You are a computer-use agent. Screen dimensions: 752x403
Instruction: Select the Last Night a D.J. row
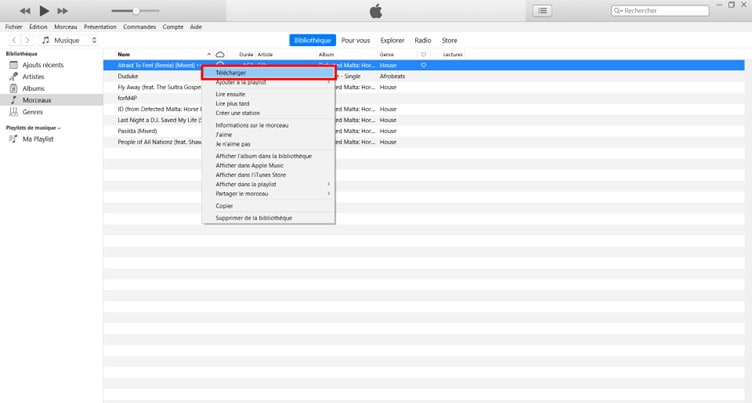click(424, 120)
